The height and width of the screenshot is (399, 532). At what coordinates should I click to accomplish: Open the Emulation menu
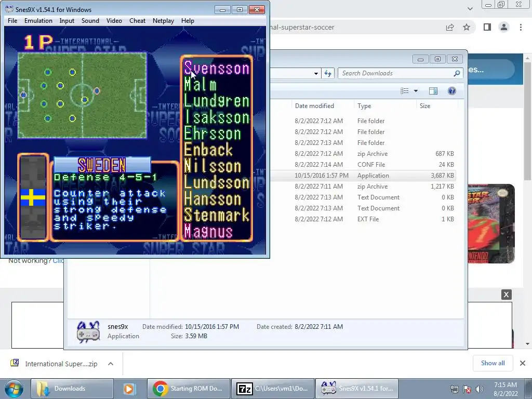coord(38,21)
